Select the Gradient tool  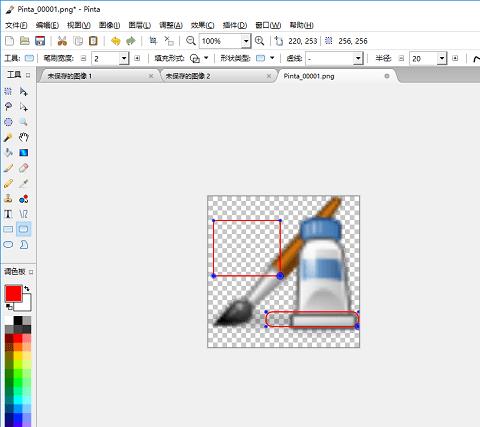(x=23, y=153)
